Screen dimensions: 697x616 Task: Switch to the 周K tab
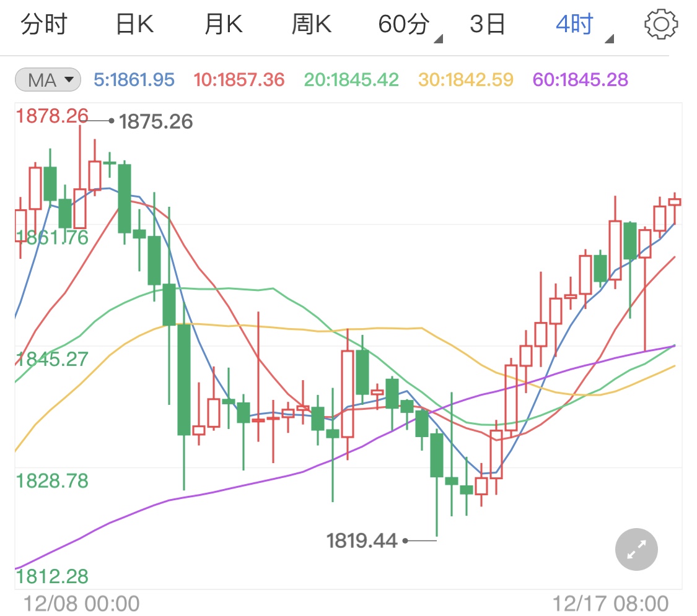point(312,24)
